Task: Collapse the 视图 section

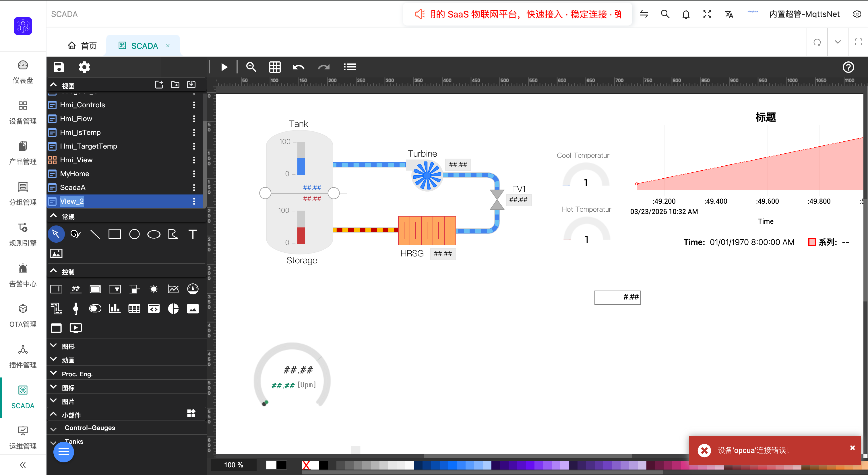Action: 53,85
